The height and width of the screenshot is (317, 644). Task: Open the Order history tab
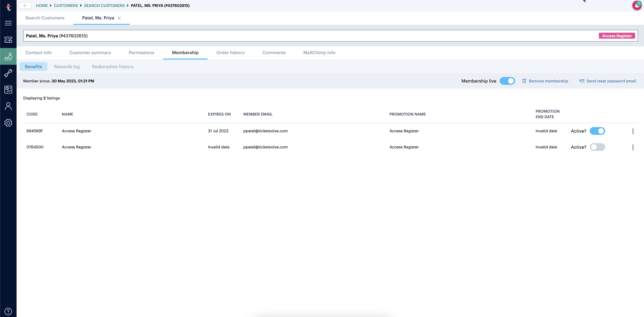click(230, 53)
